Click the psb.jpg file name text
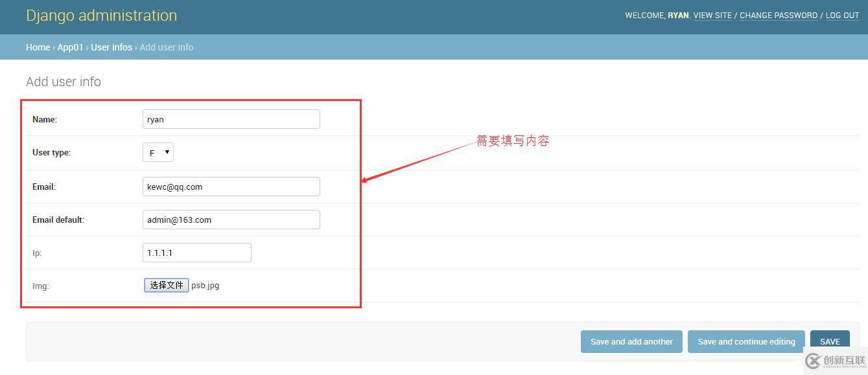The height and width of the screenshot is (375, 868). coord(205,286)
